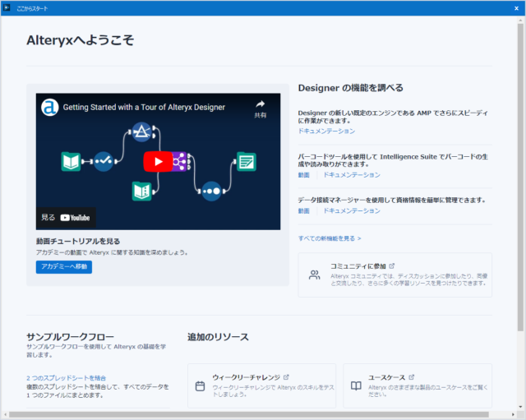The width and height of the screenshot is (526, 420).
Task: Open 動画 link for barcode tool
Action: (x=303, y=175)
